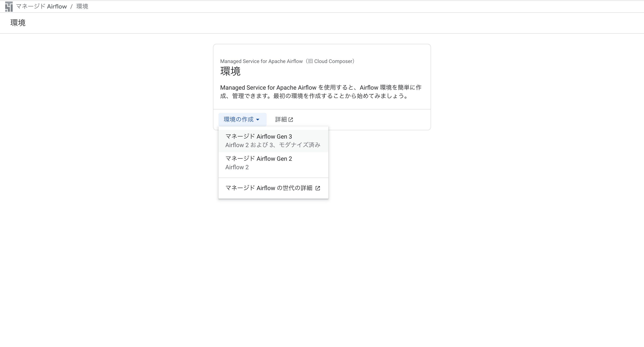Click the open-in-new-tab icon after 詳細 link

tap(290, 119)
